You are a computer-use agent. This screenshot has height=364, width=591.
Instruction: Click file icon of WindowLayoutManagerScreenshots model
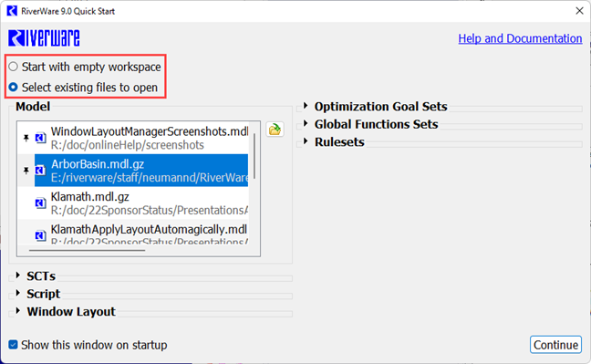coord(40,138)
